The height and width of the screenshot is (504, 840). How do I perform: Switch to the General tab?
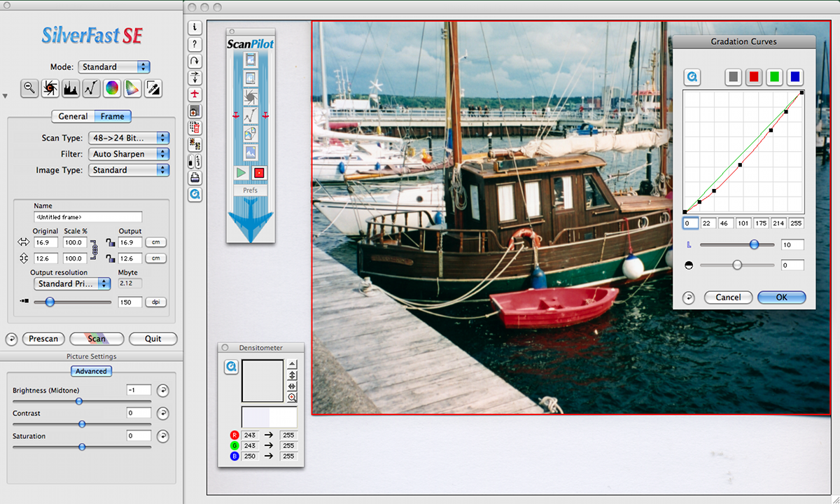(73, 117)
